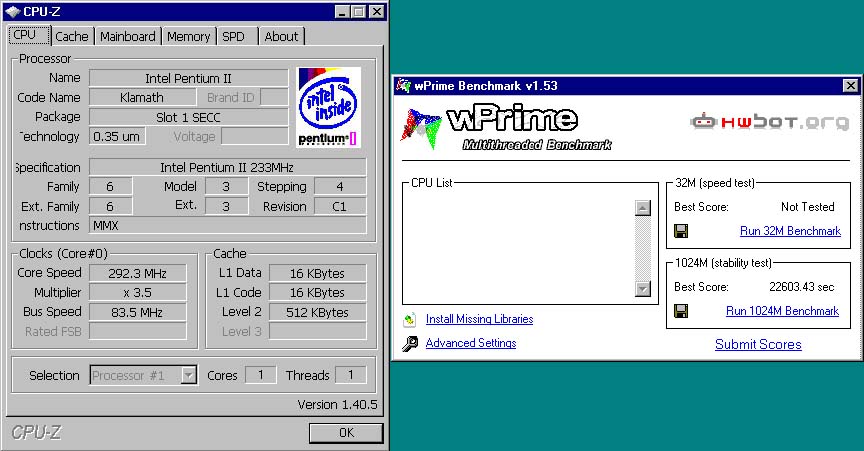The width and height of the screenshot is (864, 451).
Task: Click the floppy disk save icon for 1024M score
Action: tap(681, 311)
